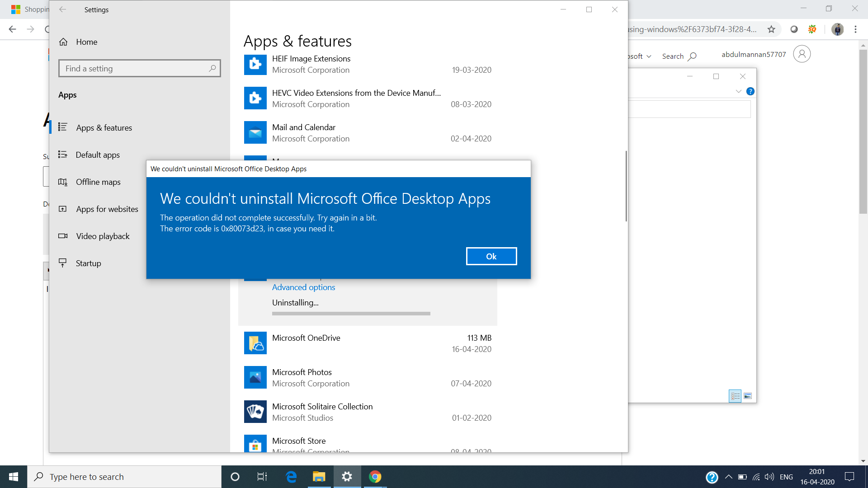Select Microsoft Photos entry

[x=368, y=378]
